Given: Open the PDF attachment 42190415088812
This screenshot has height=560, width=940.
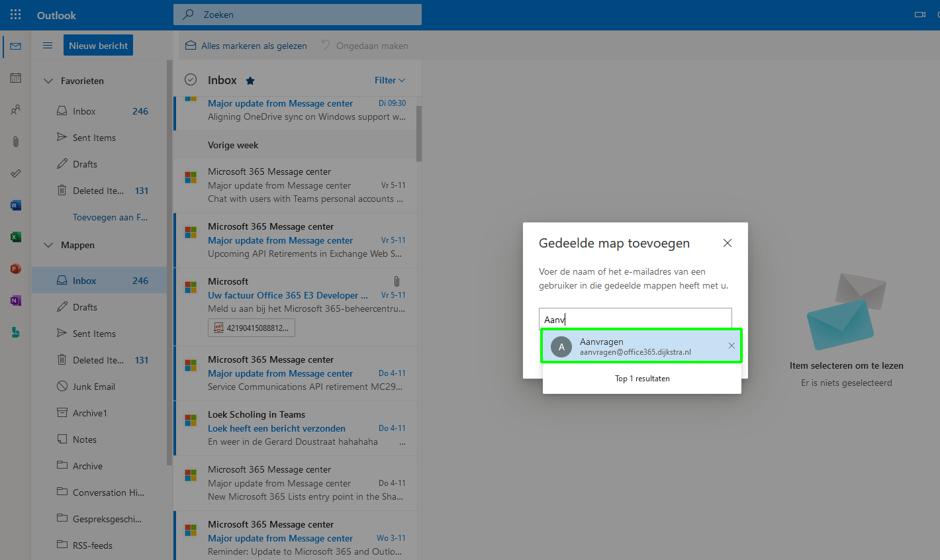Looking at the screenshot, I should [x=252, y=328].
